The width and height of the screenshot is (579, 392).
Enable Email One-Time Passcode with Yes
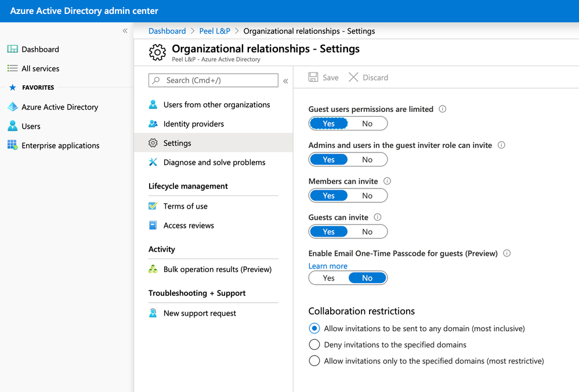pyautogui.click(x=328, y=278)
